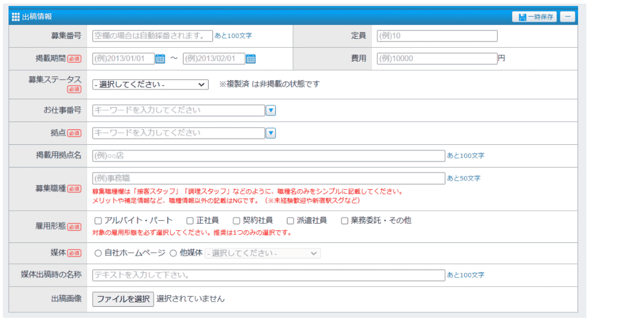Select the 自社ホームページ radio button

97,253
